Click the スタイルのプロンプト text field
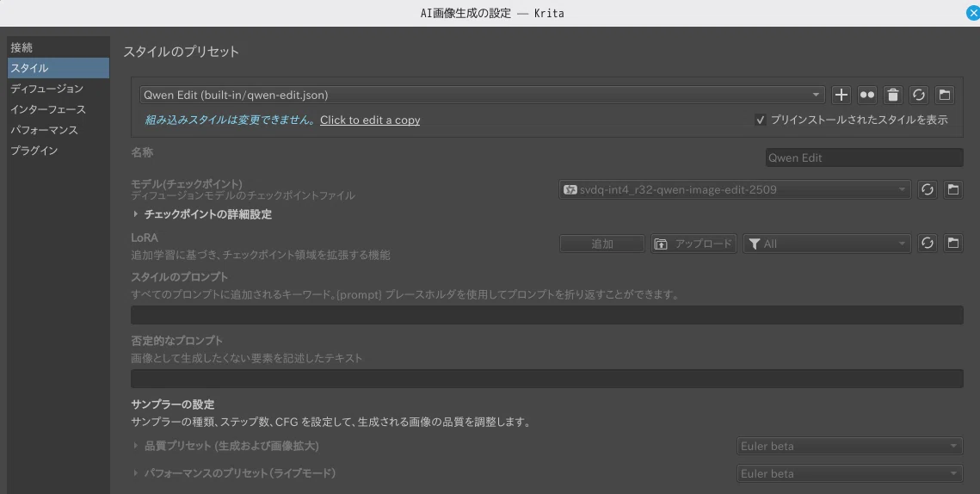Viewport: 980px width, 494px height. (547, 315)
